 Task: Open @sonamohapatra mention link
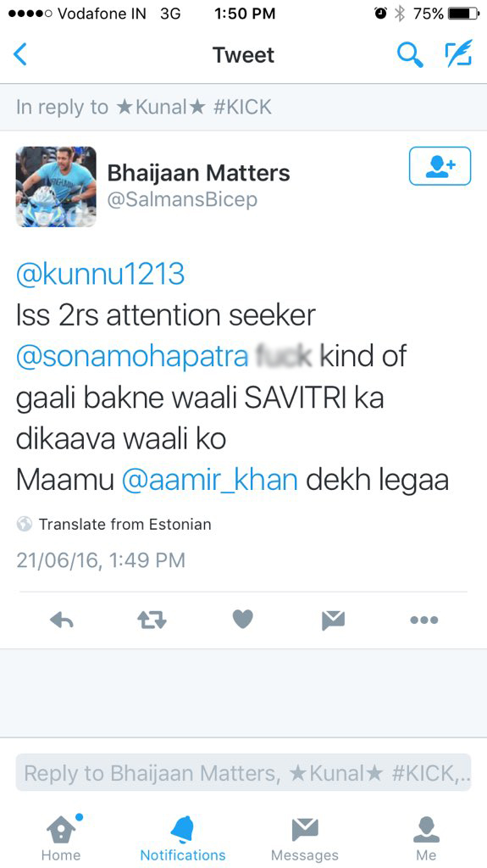pos(132,357)
